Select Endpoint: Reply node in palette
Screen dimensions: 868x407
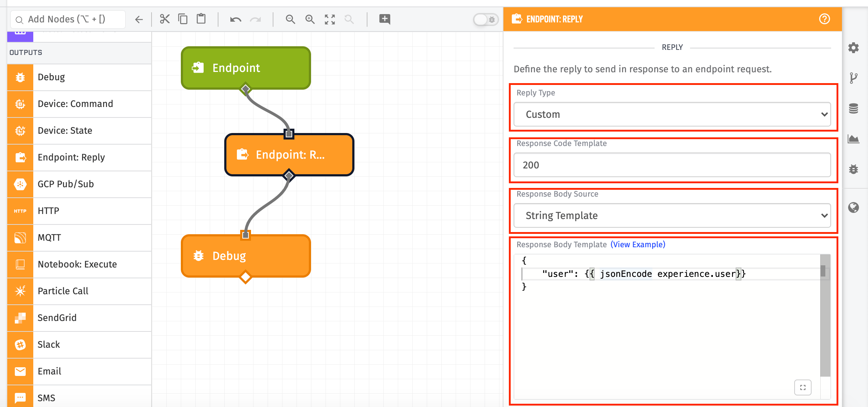pyautogui.click(x=79, y=158)
